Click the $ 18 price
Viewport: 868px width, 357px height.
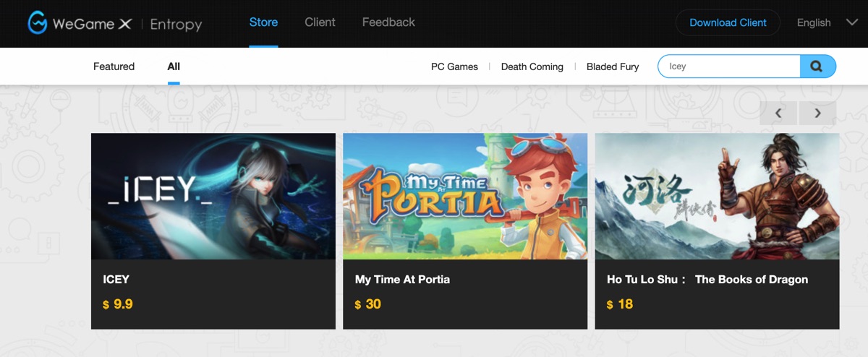(620, 304)
